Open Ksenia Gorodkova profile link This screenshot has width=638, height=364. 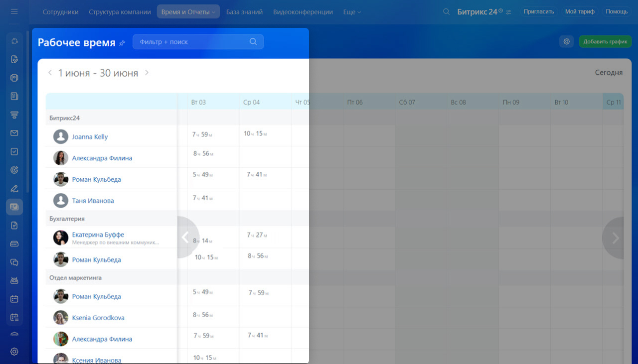[x=98, y=318]
